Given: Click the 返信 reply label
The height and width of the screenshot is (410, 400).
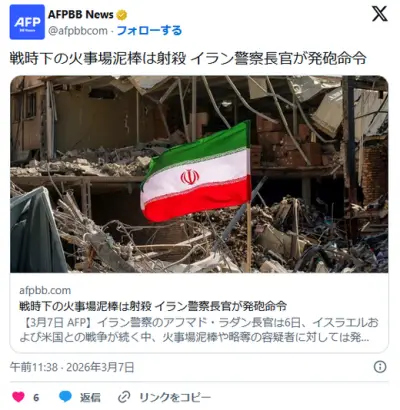Looking at the screenshot, I should pyautogui.click(x=90, y=397).
